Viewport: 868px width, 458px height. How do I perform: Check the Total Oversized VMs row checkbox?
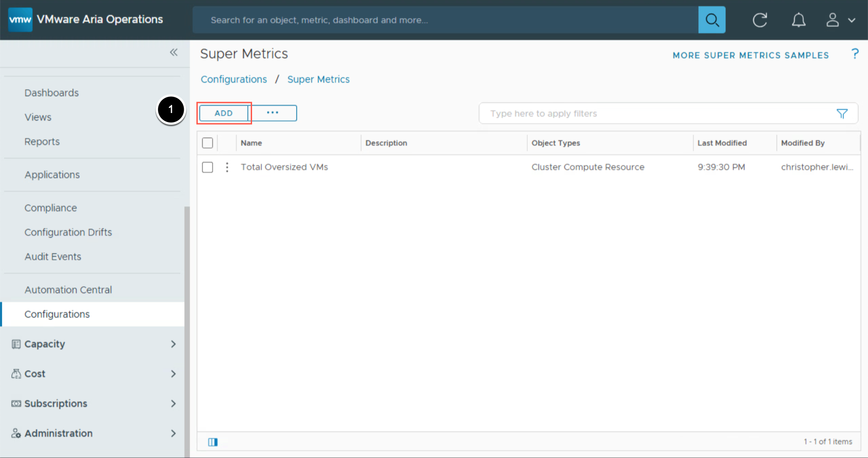click(x=208, y=167)
